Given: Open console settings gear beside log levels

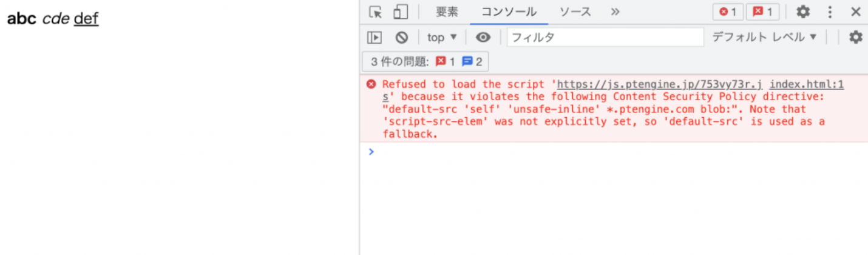Looking at the screenshot, I should point(856,37).
